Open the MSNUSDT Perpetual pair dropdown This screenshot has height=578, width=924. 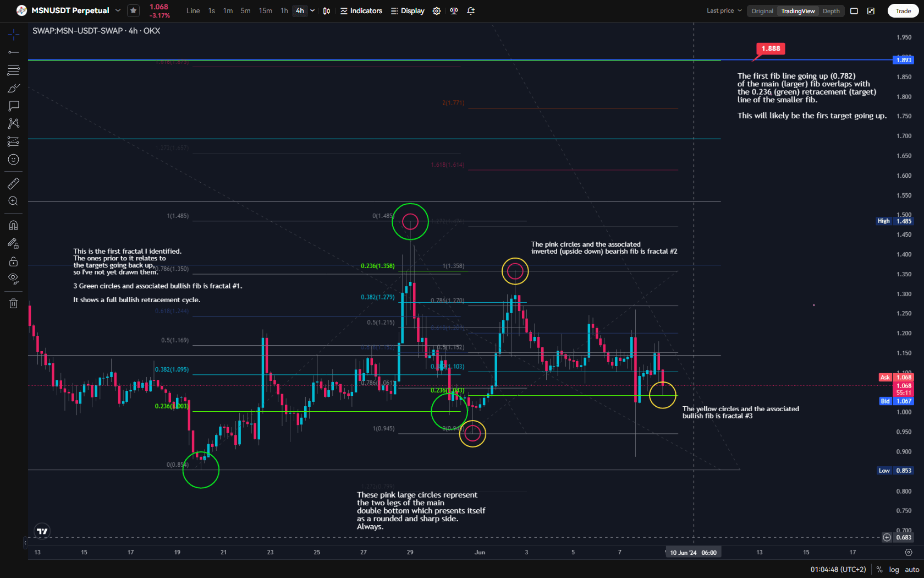pos(118,10)
